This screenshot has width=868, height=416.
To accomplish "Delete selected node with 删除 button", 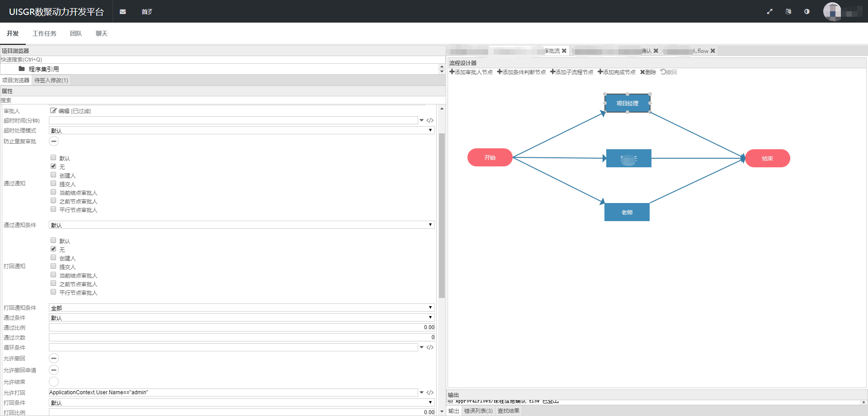I will tap(648, 72).
